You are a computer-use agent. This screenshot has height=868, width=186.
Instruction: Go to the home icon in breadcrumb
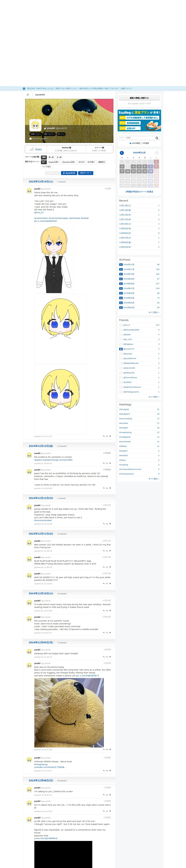28,95
